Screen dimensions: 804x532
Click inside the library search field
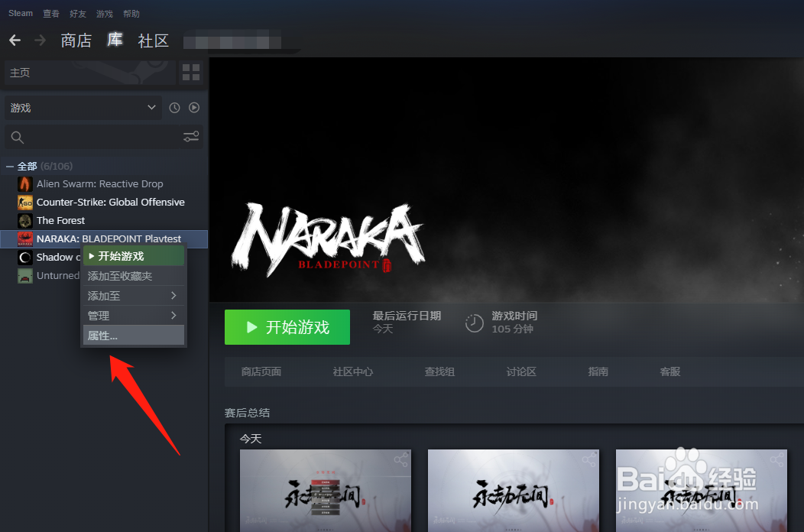[92, 136]
